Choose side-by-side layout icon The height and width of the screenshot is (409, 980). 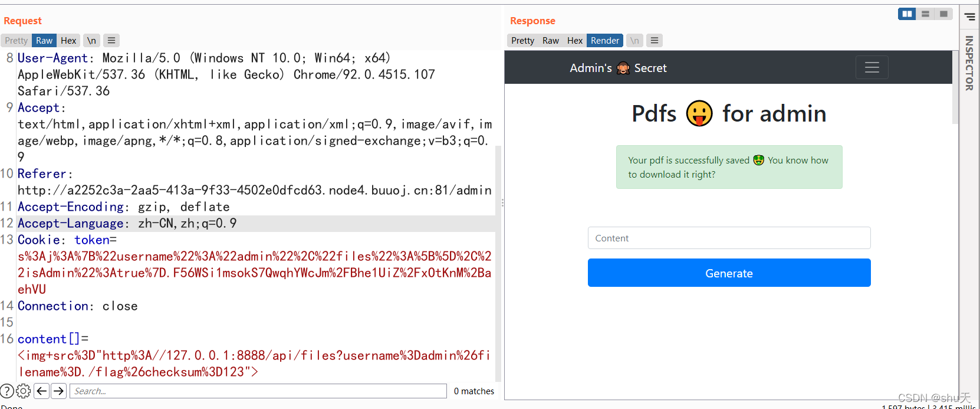(x=907, y=14)
